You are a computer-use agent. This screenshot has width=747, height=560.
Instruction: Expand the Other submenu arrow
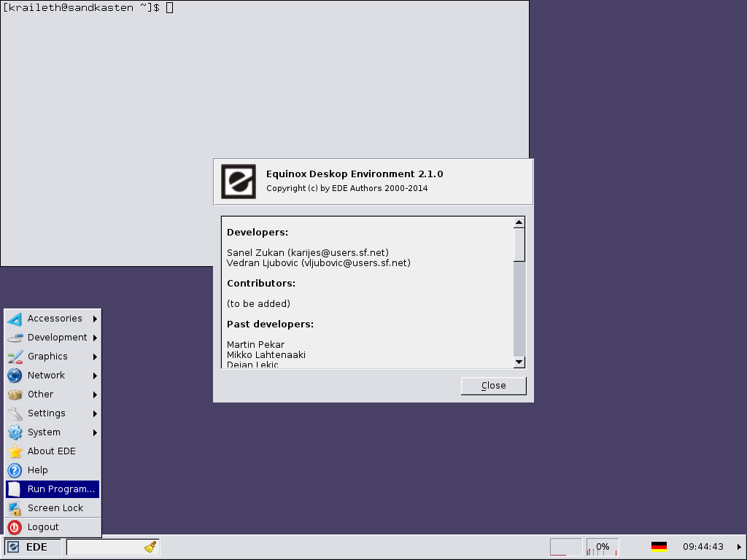click(95, 394)
